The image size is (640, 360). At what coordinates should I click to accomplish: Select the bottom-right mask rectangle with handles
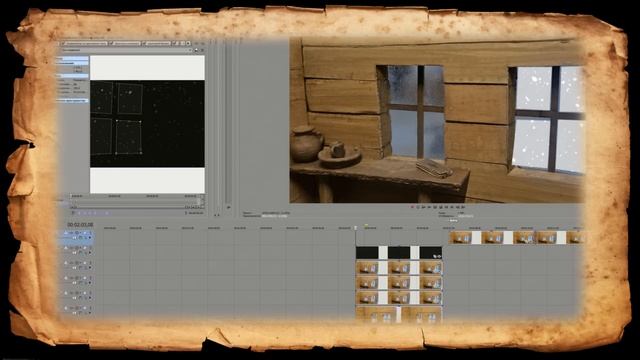click(x=129, y=137)
